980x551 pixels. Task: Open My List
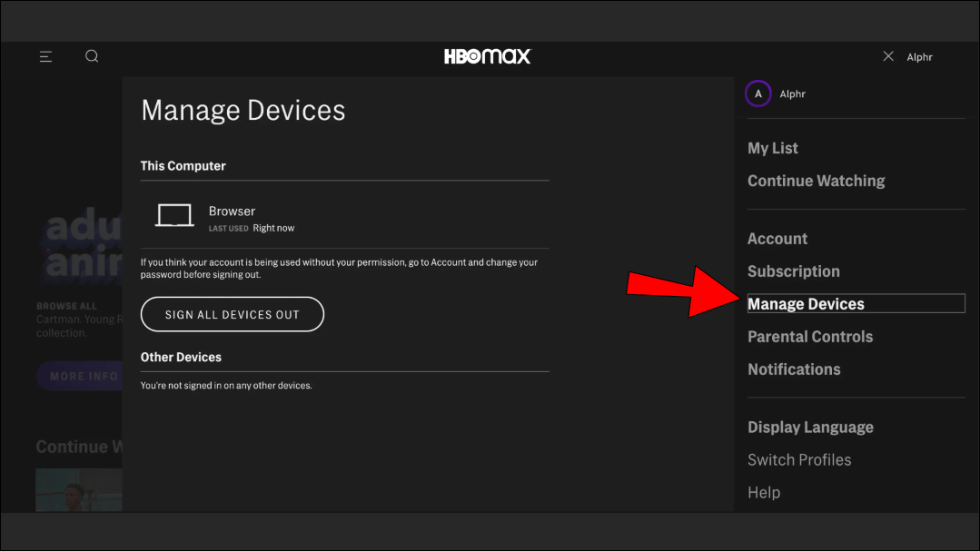(772, 148)
